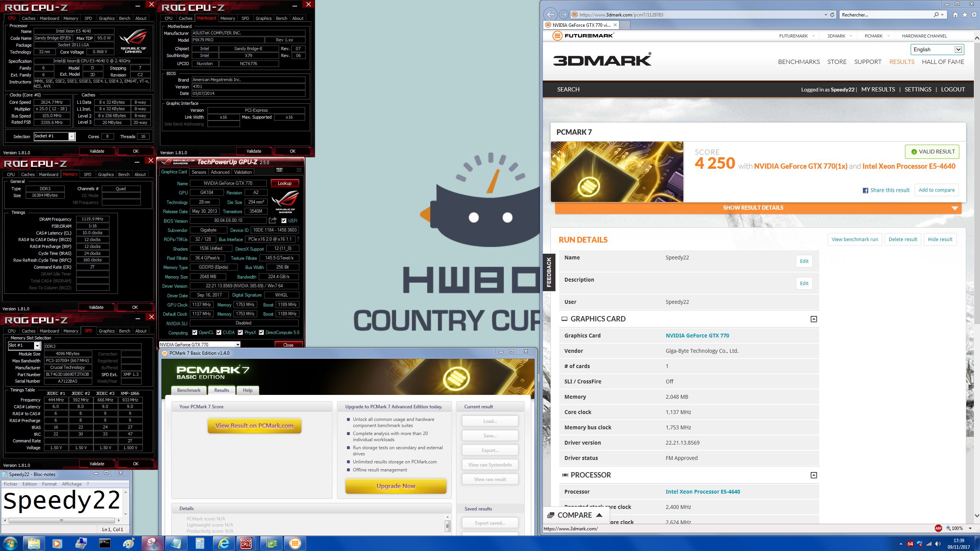Image resolution: width=980 pixels, height=551 pixels.
Task: Switch to PCMark 7 orange taskbar icon
Action: pos(295,543)
